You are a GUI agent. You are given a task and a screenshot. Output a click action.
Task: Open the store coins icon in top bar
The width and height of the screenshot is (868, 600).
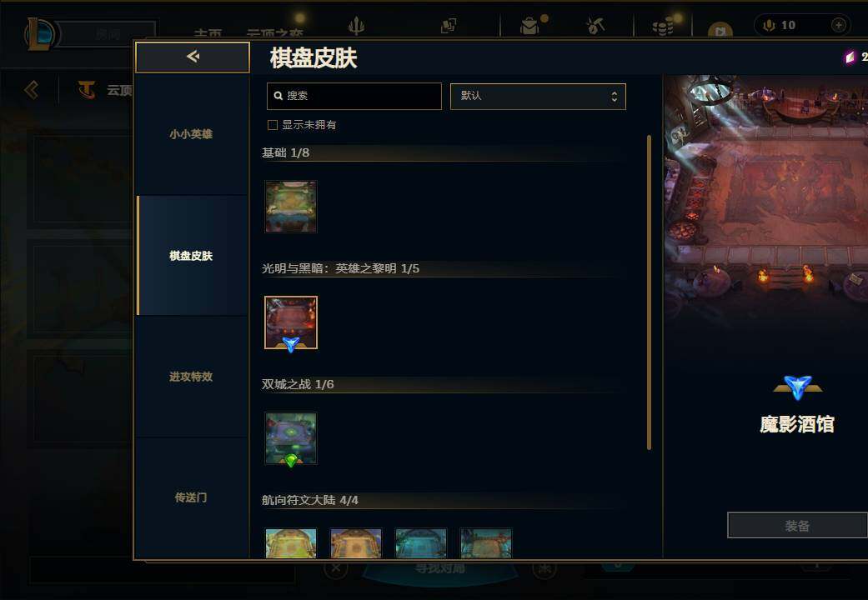663,26
